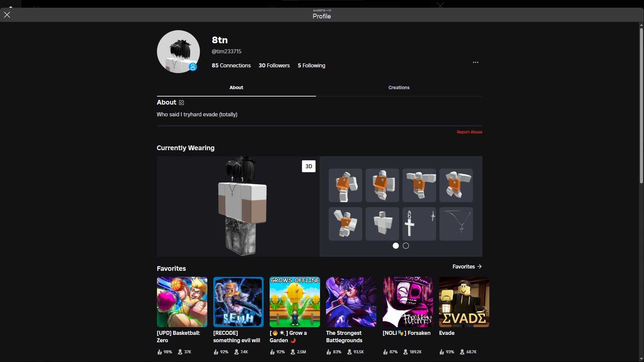This screenshot has width=644, height=362.
Task: Click the blue online-status badge on avatar
Action: 193,67
